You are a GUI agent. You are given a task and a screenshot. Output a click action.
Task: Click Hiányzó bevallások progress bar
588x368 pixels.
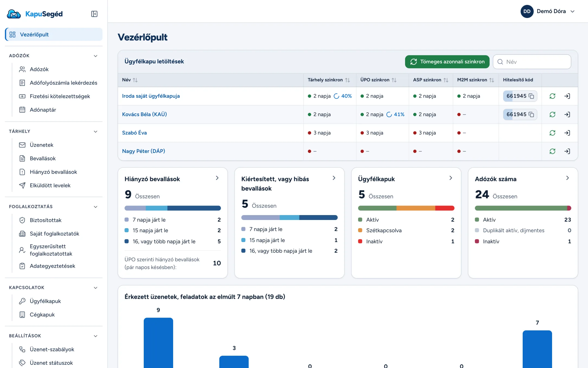click(x=173, y=208)
